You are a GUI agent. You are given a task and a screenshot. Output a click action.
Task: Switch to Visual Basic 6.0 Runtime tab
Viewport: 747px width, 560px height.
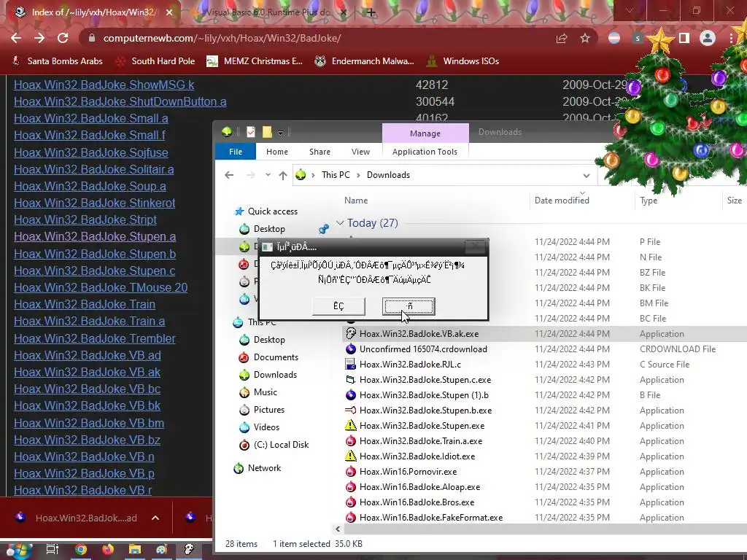[268, 12]
